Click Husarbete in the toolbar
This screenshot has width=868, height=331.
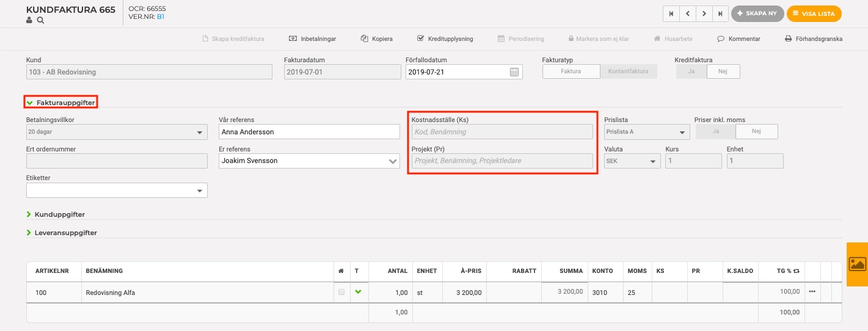tap(673, 38)
